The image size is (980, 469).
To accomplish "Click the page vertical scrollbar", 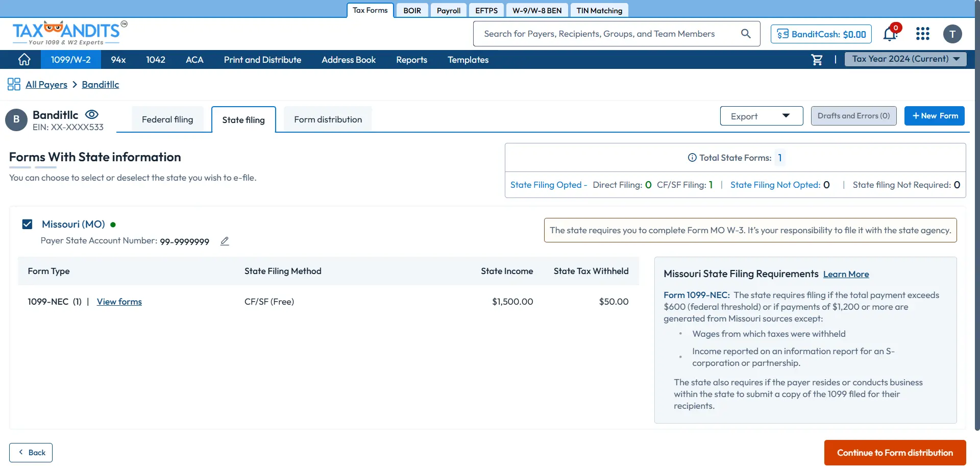I will tap(977, 214).
